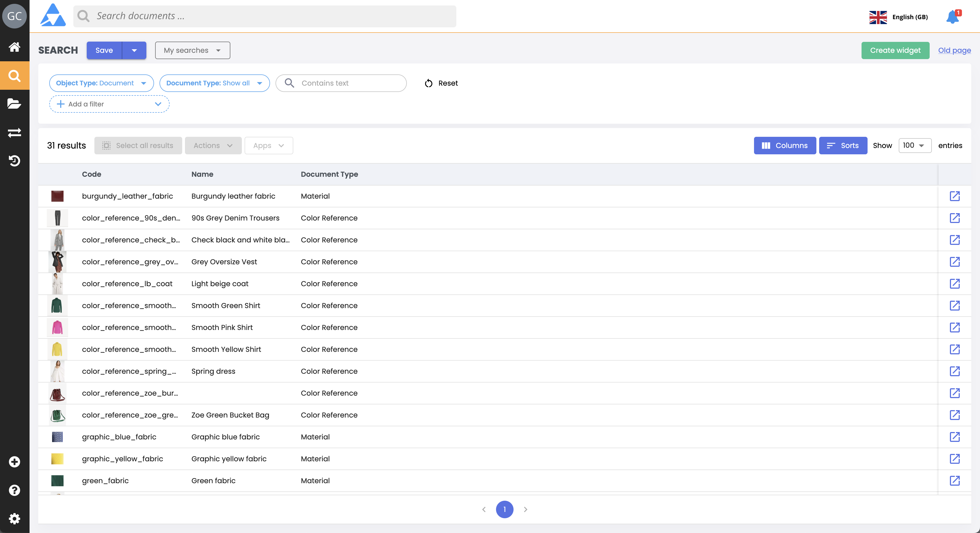Click the notification bell icon
Viewport: 980px width, 533px height.
click(x=953, y=17)
